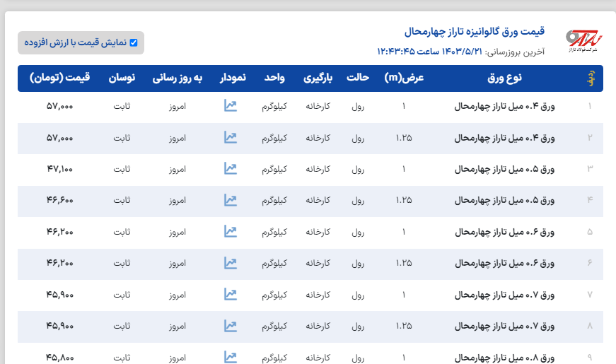This screenshot has width=616, height=364.
Task: Open chart icon for row 6
Action: (x=230, y=263)
